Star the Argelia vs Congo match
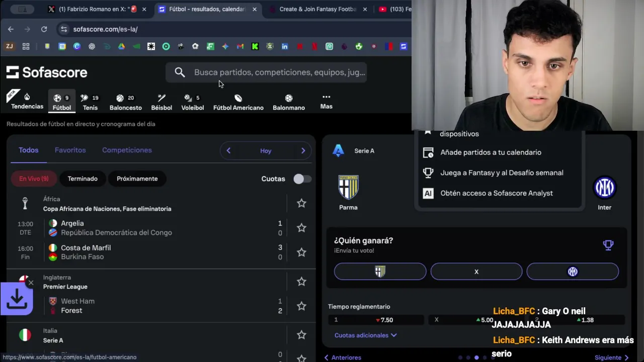The width and height of the screenshot is (644, 362). coord(301,228)
